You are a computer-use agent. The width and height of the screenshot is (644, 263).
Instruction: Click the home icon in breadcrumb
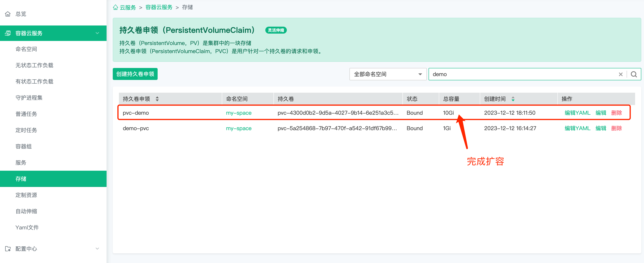pyautogui.click(x=115, y=8)
